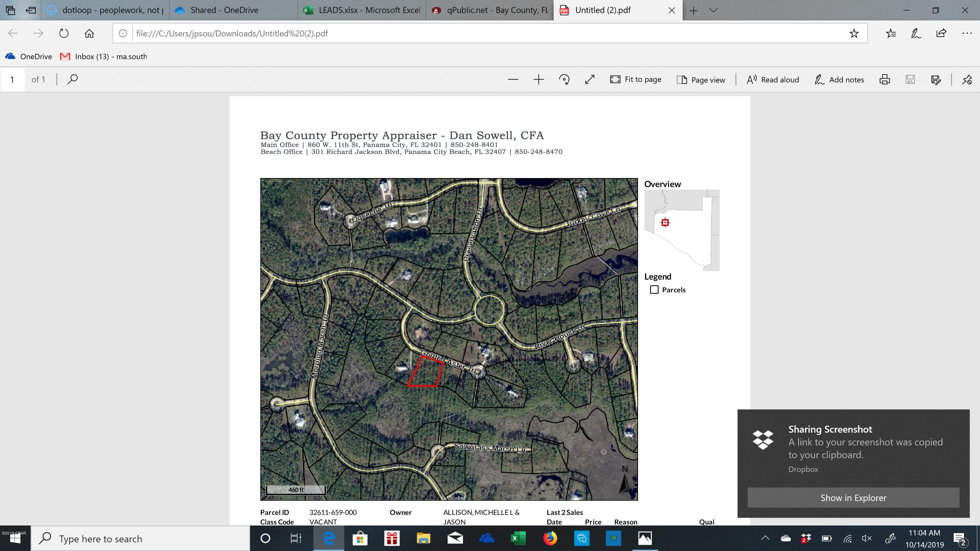Print the PDF document
Screen dimensions: 980x551
[885, 79]
